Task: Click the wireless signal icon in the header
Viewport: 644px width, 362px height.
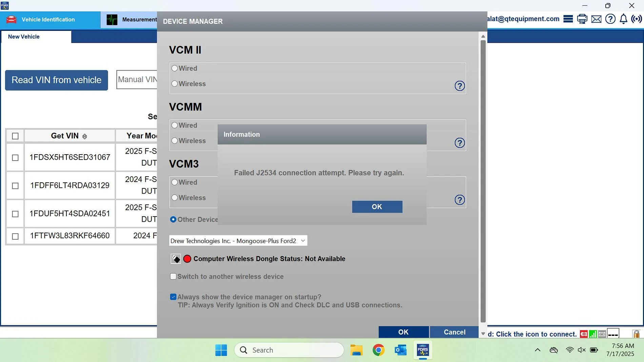Action: (637, 19)
